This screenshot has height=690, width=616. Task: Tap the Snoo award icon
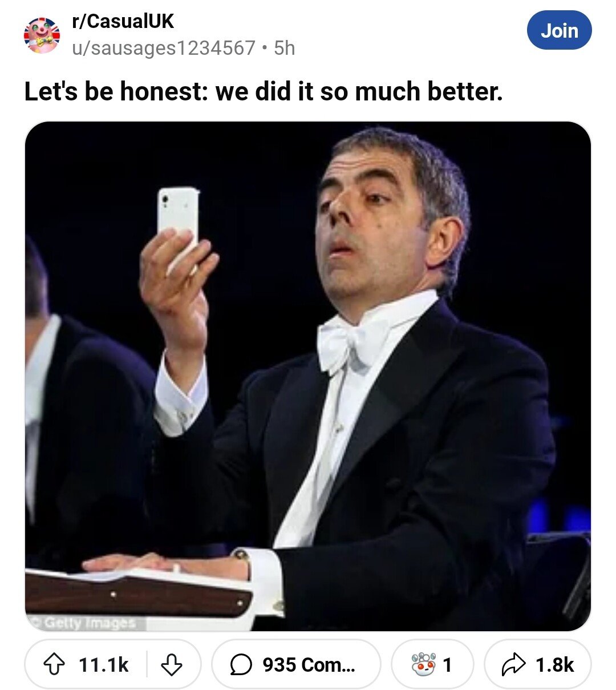tap(424, 664)
